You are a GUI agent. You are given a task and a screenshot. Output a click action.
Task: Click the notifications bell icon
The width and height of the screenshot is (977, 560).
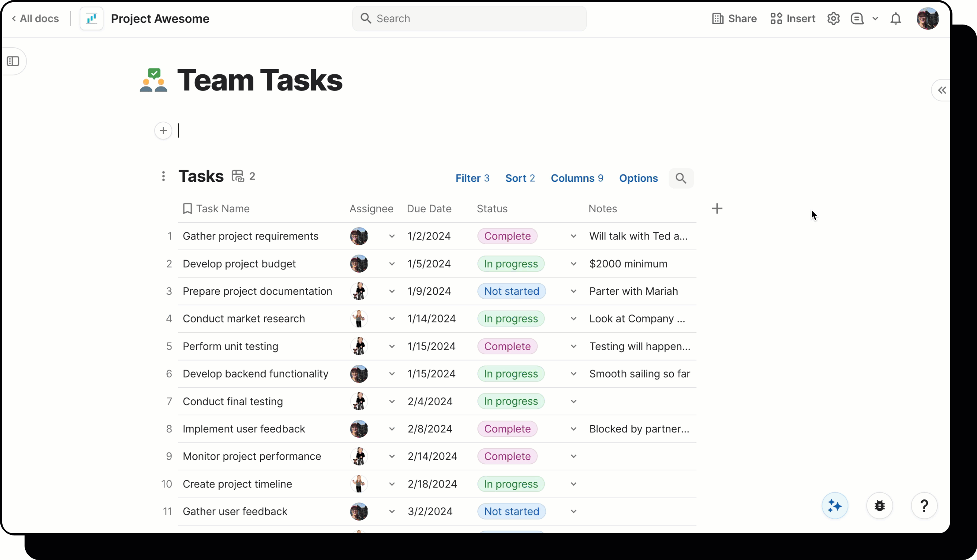pyautogui.click(x=896, y=19)
